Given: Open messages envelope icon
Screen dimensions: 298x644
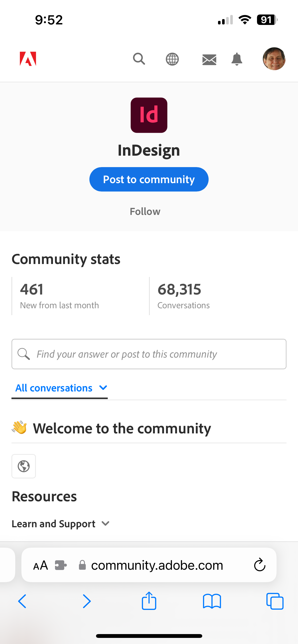Looking at the screenshot, I should [209, 60].
